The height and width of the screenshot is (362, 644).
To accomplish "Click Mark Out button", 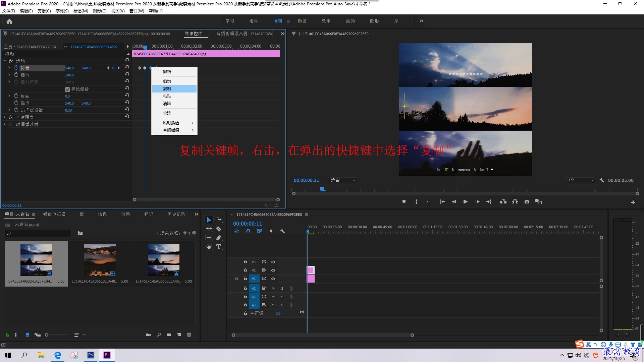I will tap(427, 202).
